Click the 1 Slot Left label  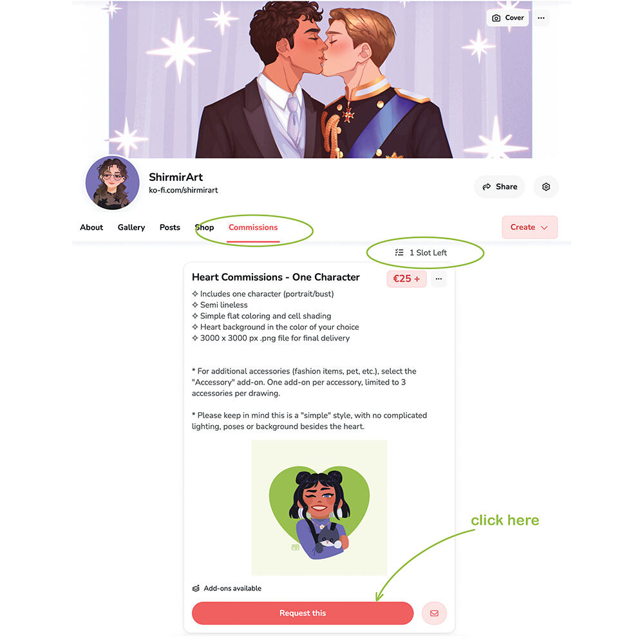tap(428, 253)
